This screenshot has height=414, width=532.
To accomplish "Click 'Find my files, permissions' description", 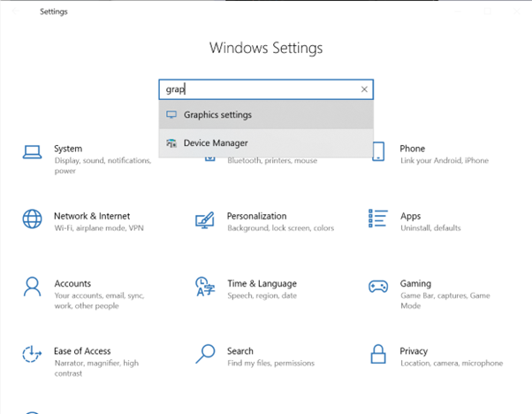I will pyautogui.click(x=270, y=363).
